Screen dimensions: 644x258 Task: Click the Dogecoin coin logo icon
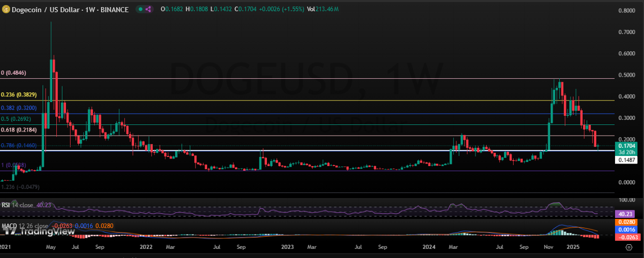point(7,9)
